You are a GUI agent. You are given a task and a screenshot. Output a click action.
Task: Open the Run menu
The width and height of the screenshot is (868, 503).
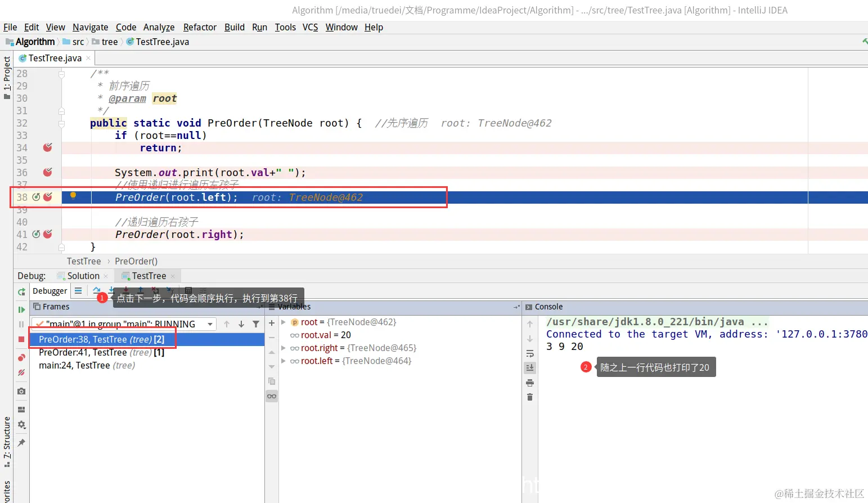(x=259, y=27)
